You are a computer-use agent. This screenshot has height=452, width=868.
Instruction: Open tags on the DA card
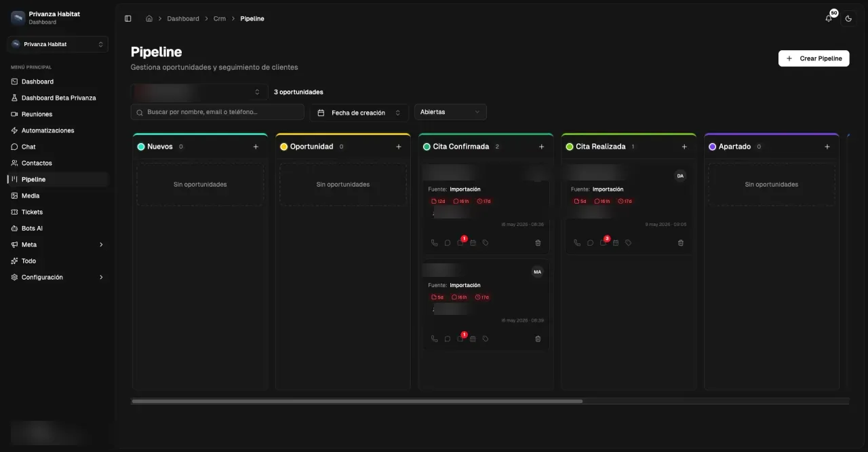tap(629, 243)
